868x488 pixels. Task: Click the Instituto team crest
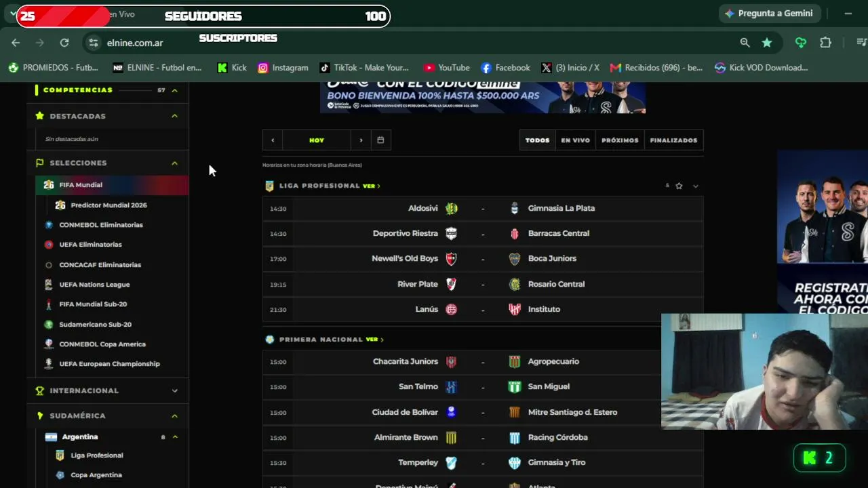click(x=515, y=309)
